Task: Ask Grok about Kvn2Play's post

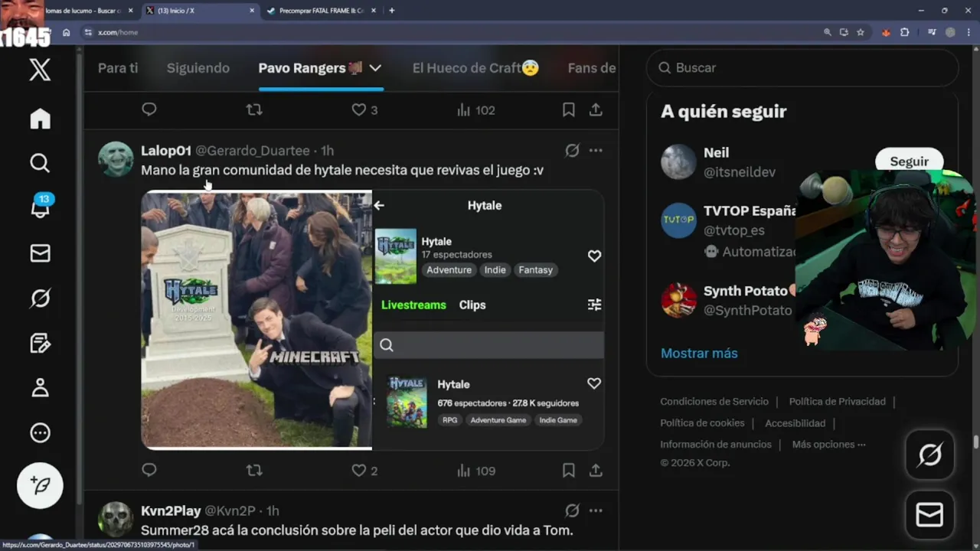Action: 572,510
